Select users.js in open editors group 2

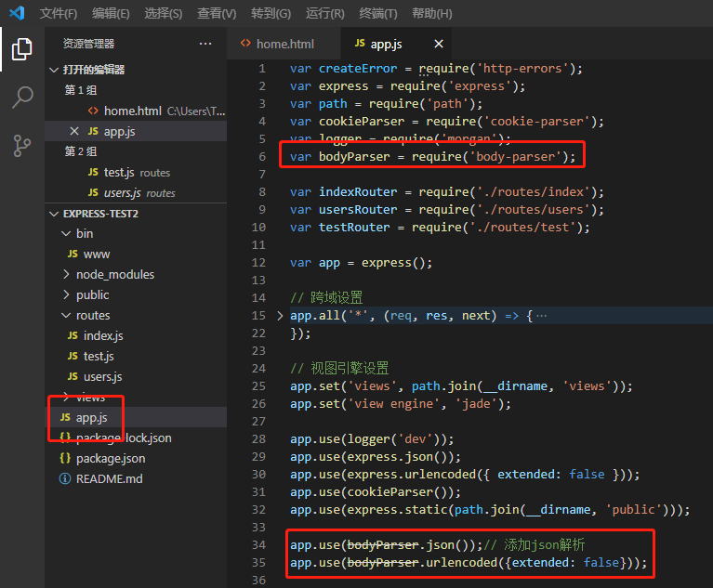click(136, 192)
